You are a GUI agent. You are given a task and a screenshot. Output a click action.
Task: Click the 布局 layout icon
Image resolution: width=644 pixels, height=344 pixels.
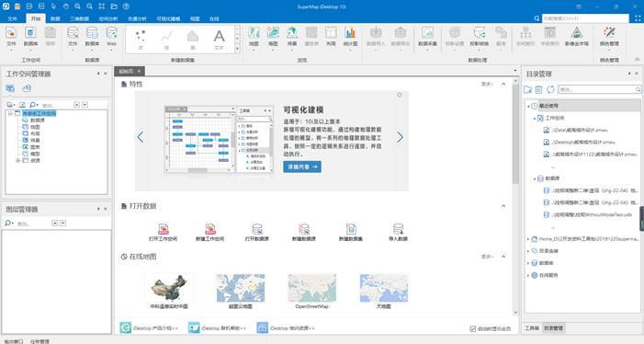[331, 36]
